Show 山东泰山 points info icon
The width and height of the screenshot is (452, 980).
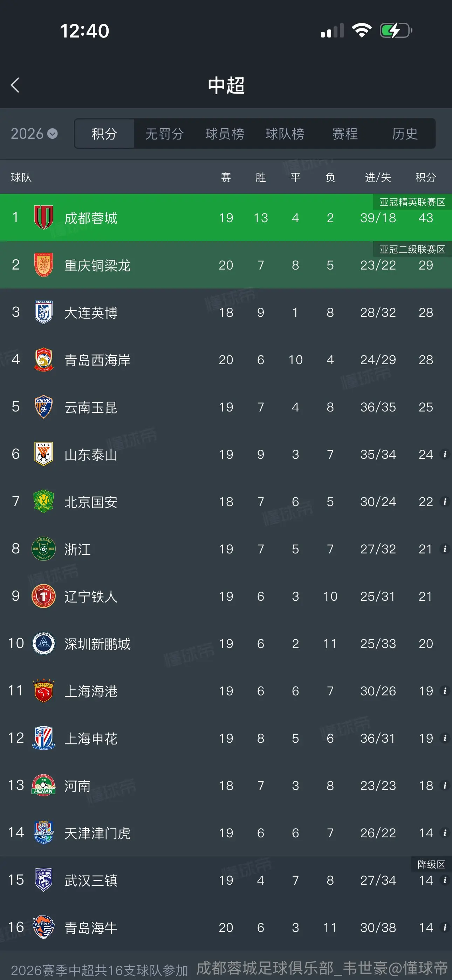[x=444, y=454]
